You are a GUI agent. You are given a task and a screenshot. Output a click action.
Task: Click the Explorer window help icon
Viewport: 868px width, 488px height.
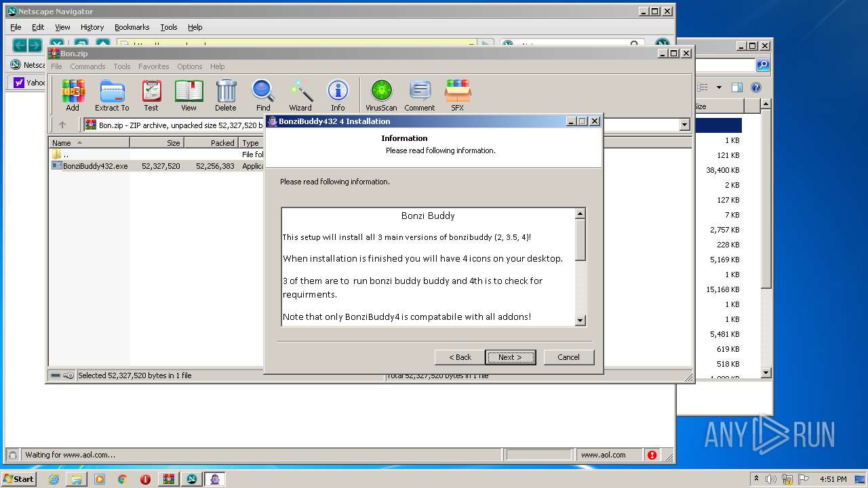756,87
